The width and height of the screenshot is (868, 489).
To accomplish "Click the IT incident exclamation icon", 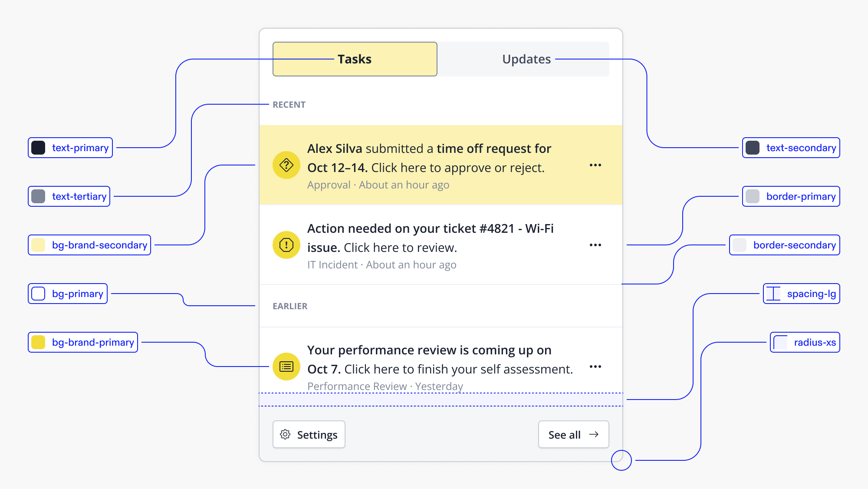I will (x=286, y=245).
